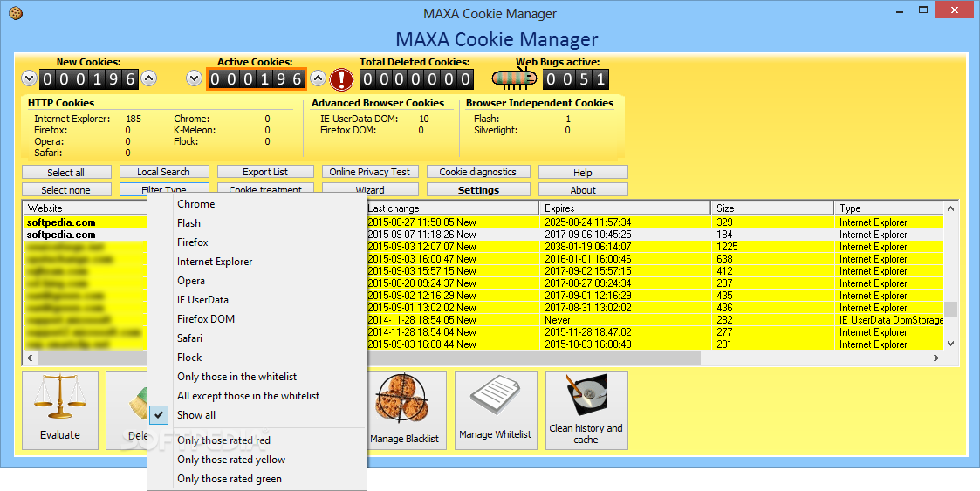Select Only those rated red
Image resolution: width=980 pixels, height=491 pixels.
coord(257,440)
